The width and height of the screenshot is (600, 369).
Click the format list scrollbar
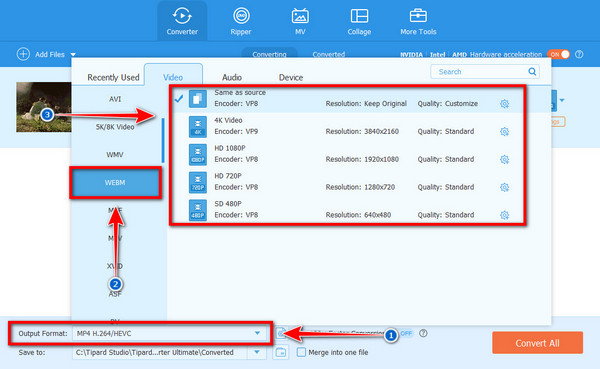pos(163,141)
